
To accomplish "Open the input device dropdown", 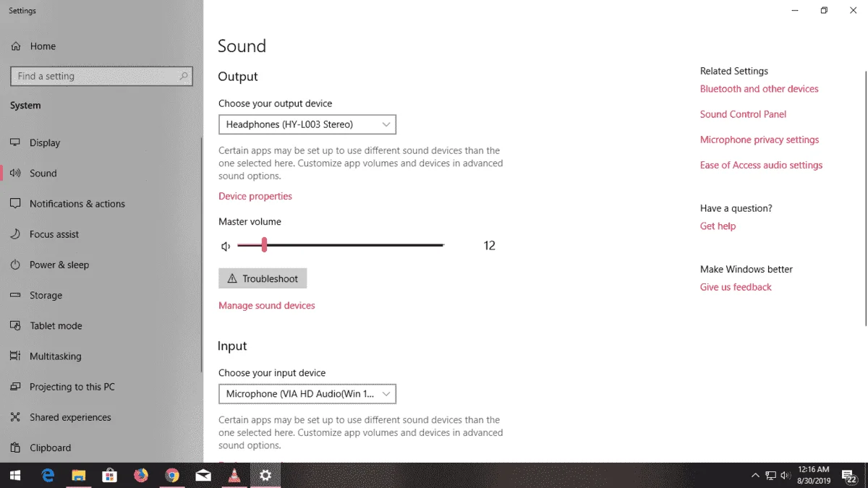I will (x=307, y=394).
